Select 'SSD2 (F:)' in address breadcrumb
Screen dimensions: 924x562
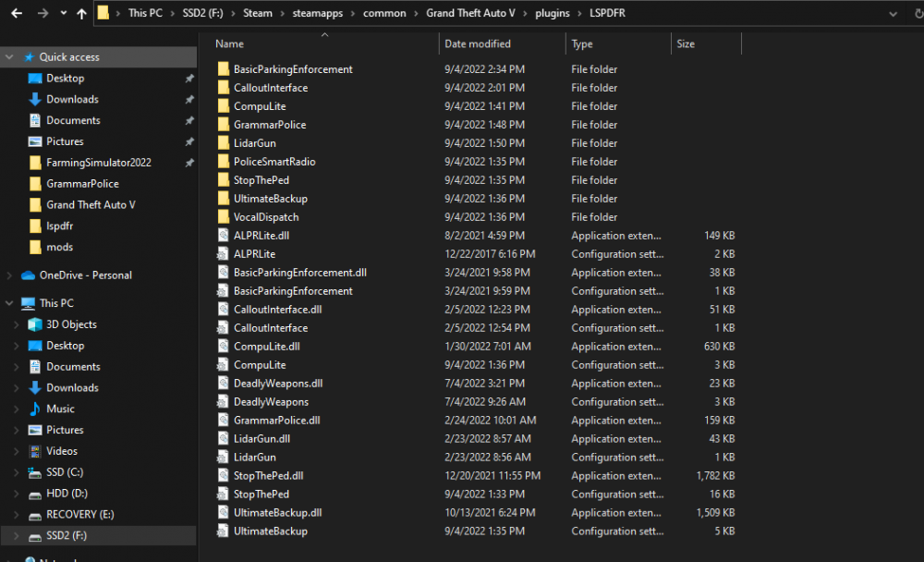pos(202,13)
